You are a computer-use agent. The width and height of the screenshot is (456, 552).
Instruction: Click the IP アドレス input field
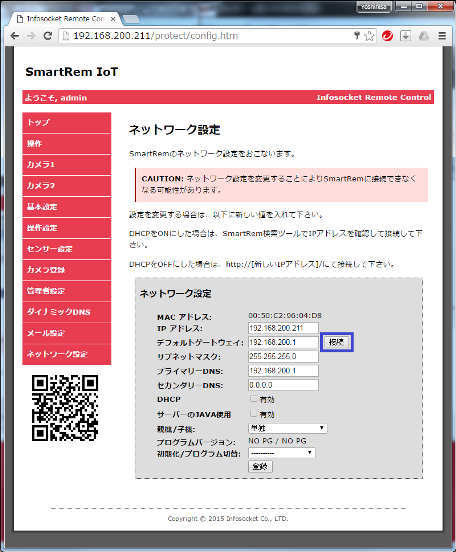[283, 328]
